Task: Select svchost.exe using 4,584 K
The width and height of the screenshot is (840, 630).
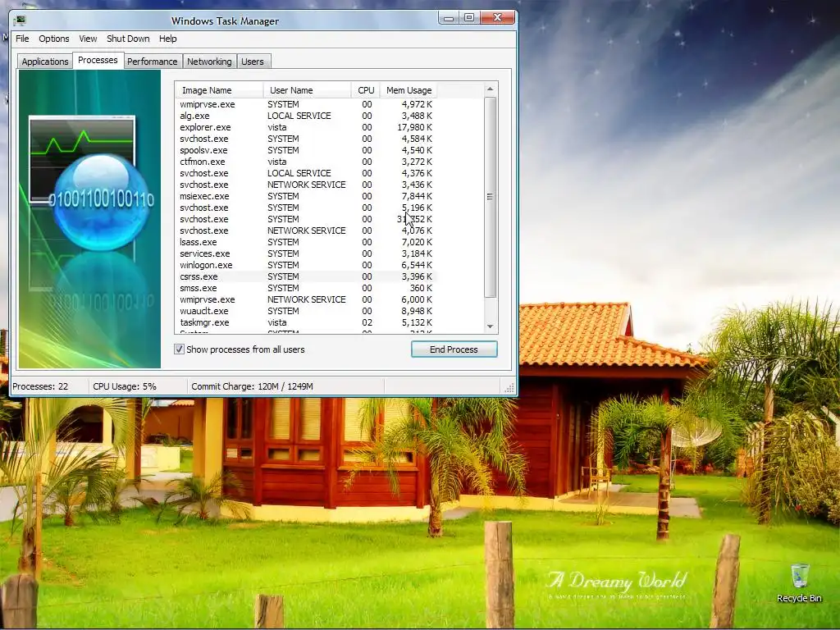Action: point(306,139)
